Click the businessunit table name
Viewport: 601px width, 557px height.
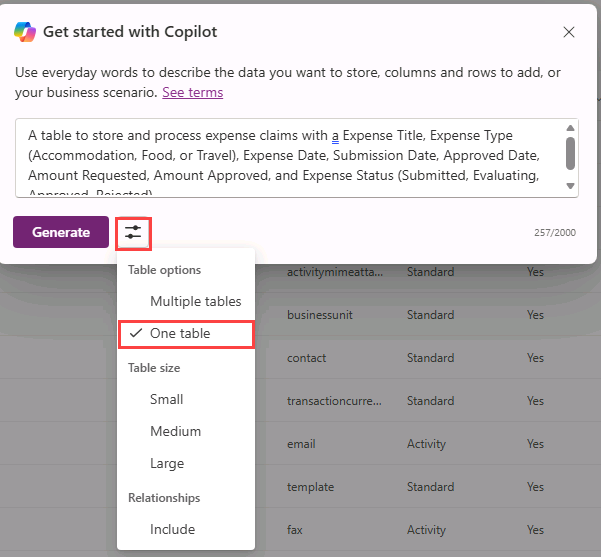(x=320, y=315)
